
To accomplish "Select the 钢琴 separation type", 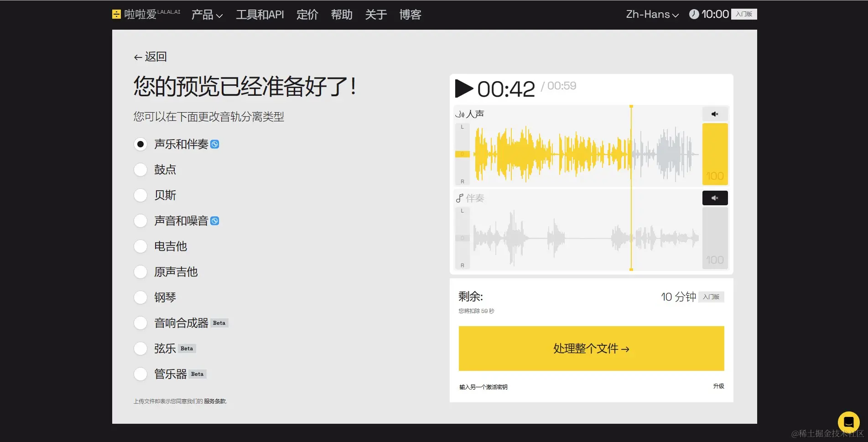I will tap(140, 297).
